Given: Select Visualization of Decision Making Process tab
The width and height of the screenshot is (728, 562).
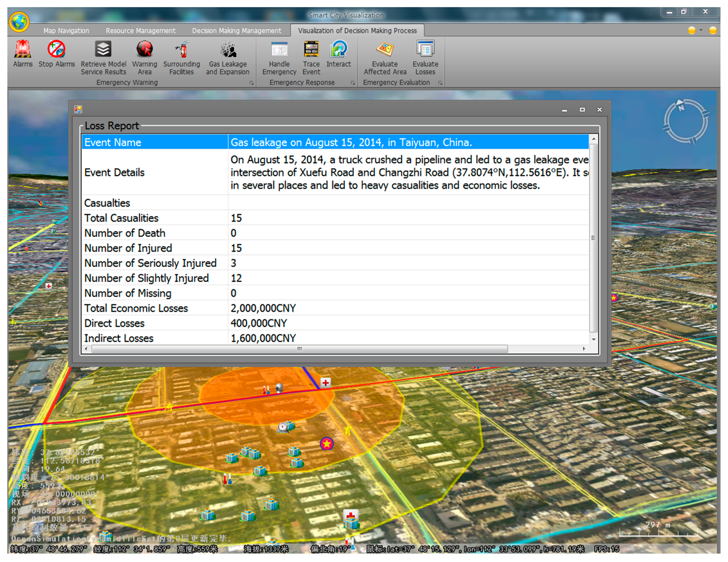Looking at the screenshot, I should 357,31.
